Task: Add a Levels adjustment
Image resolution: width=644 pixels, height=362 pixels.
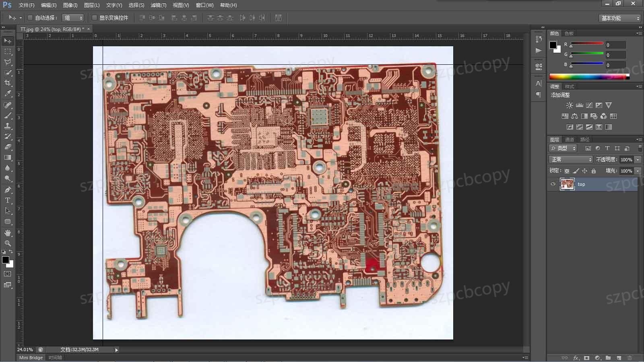Action: pos(580,105)
